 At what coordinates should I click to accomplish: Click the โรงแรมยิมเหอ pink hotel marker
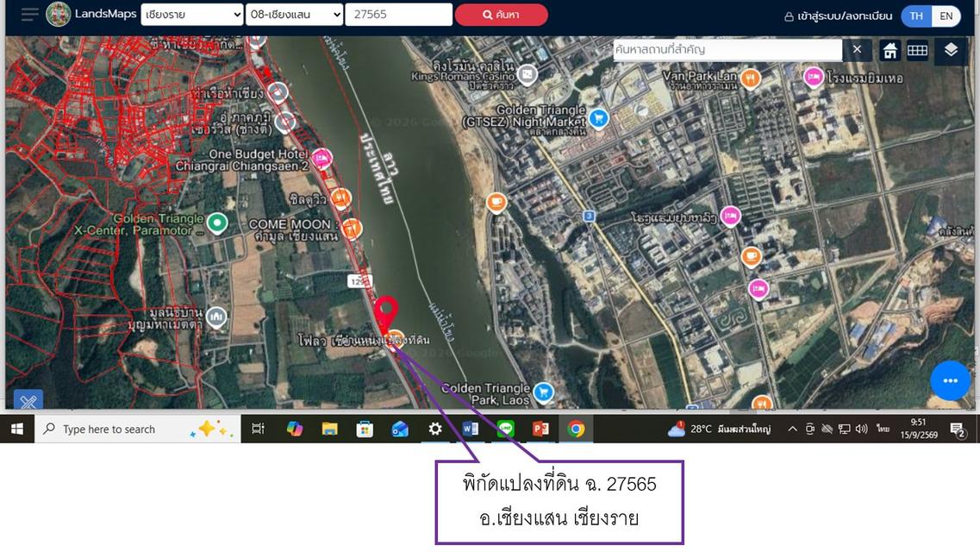[x=813, y=77]
